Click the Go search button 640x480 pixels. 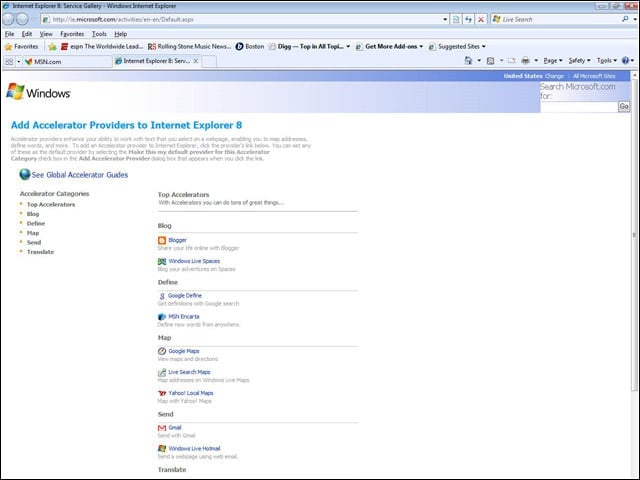pos(624,107)
